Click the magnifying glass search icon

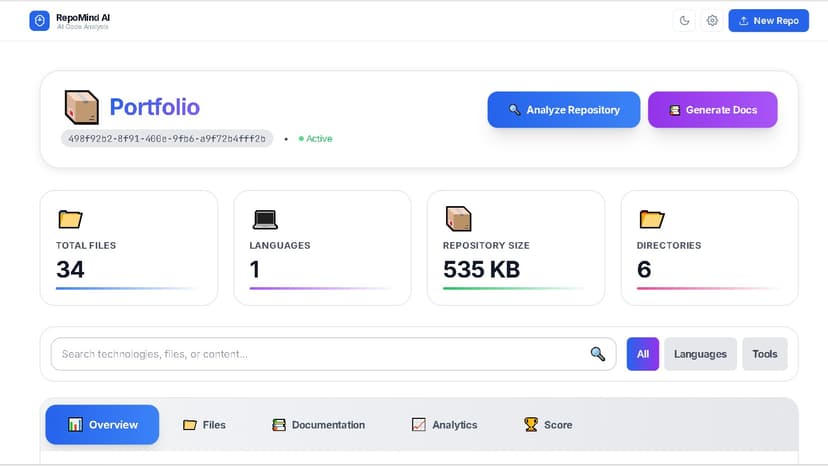[x=597, y=353]
